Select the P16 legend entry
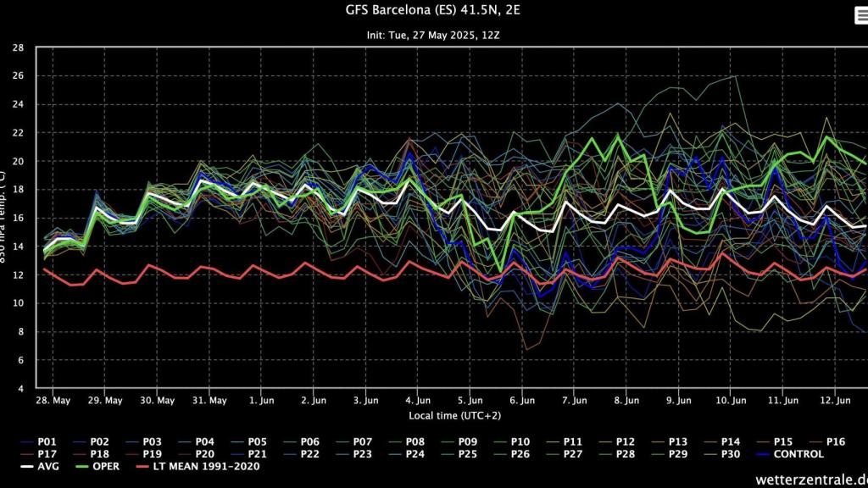868x488 pixels. click(835, 441)
